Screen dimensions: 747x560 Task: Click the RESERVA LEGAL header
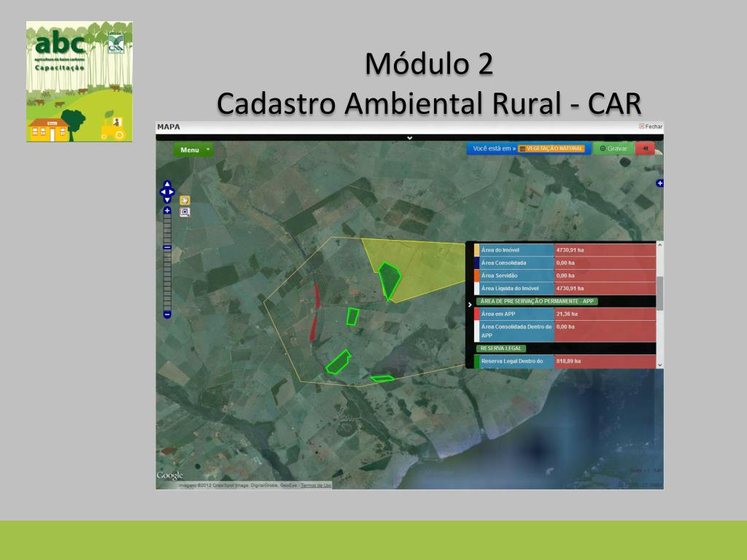tap(500, 349)
